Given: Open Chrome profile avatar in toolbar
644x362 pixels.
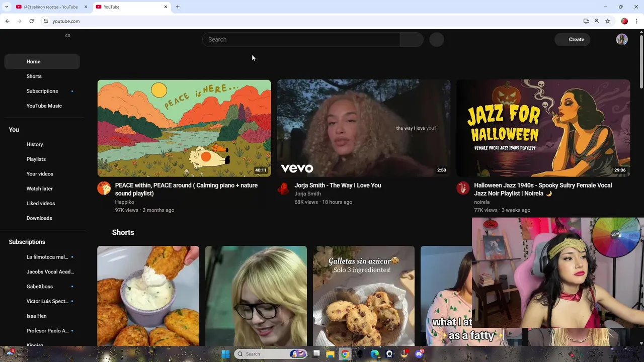Looking at the screenshot, I should click(624, 21).
